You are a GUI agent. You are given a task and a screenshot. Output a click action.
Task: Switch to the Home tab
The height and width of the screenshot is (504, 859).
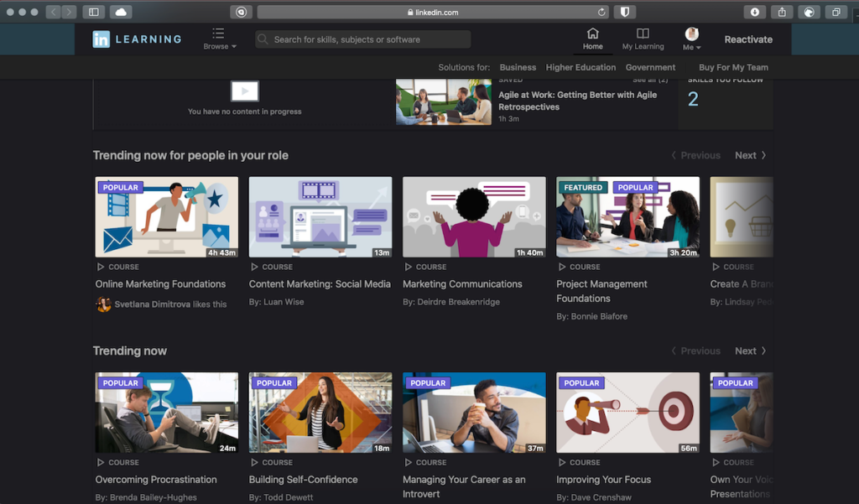click(593, 38)
